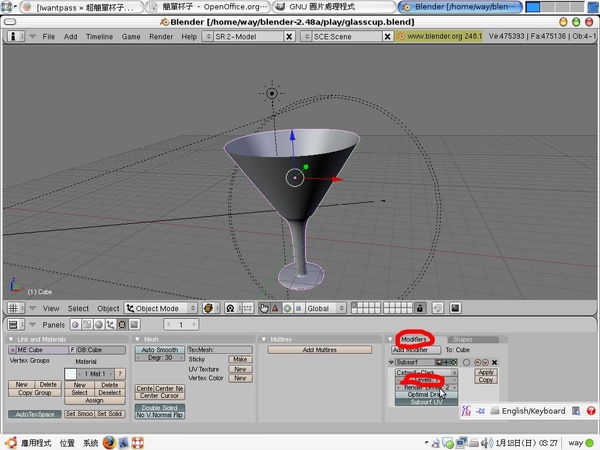
Task: Click the www.blender.org 248.1 logo
Action: 439,36
